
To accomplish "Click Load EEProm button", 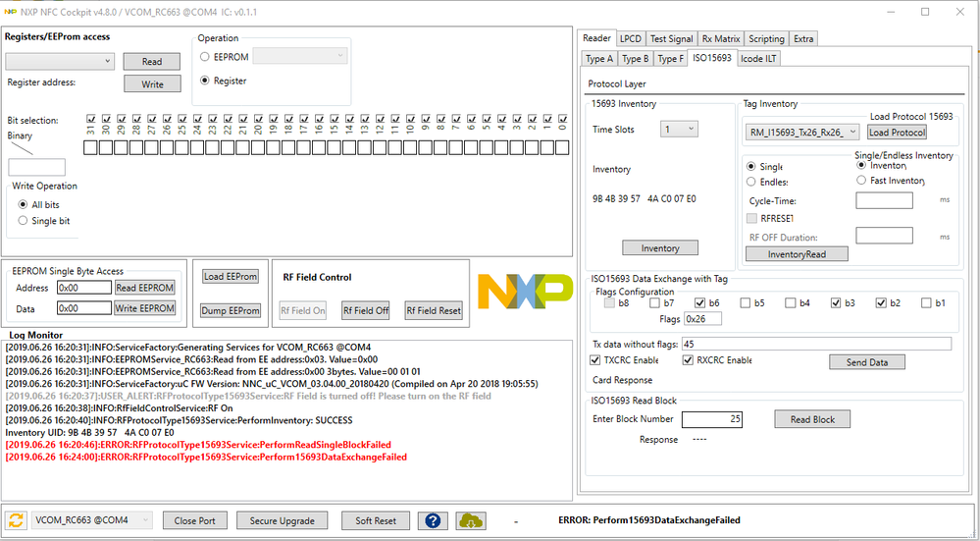I will 230,277.
